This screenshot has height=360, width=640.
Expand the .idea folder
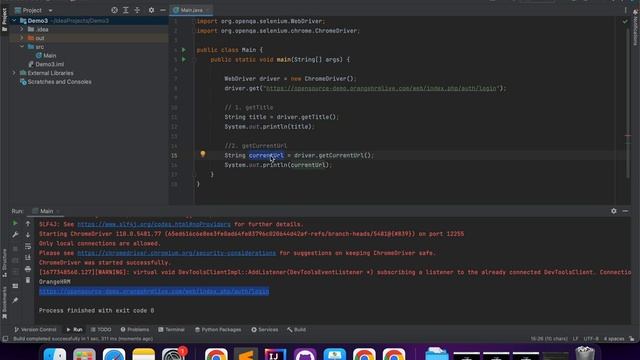click(x=22, y=29)
